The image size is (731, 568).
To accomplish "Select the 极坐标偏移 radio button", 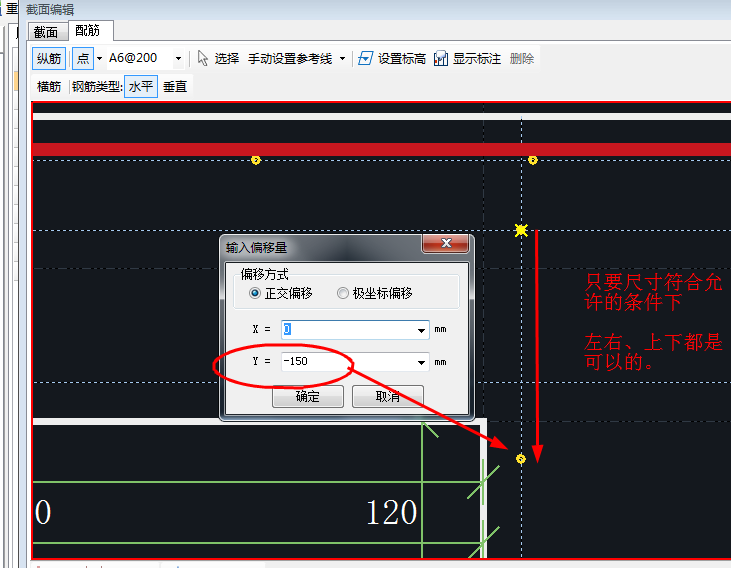I will point(343,293).
